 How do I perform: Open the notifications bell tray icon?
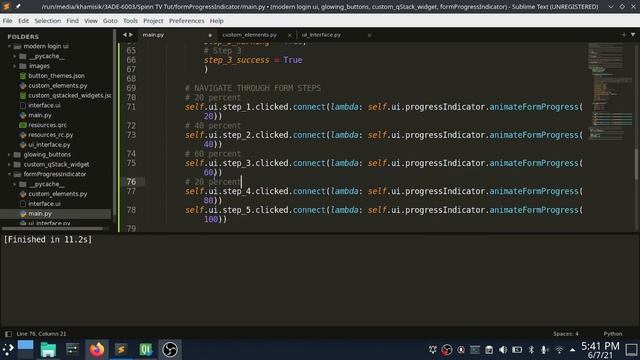[433, 350]
